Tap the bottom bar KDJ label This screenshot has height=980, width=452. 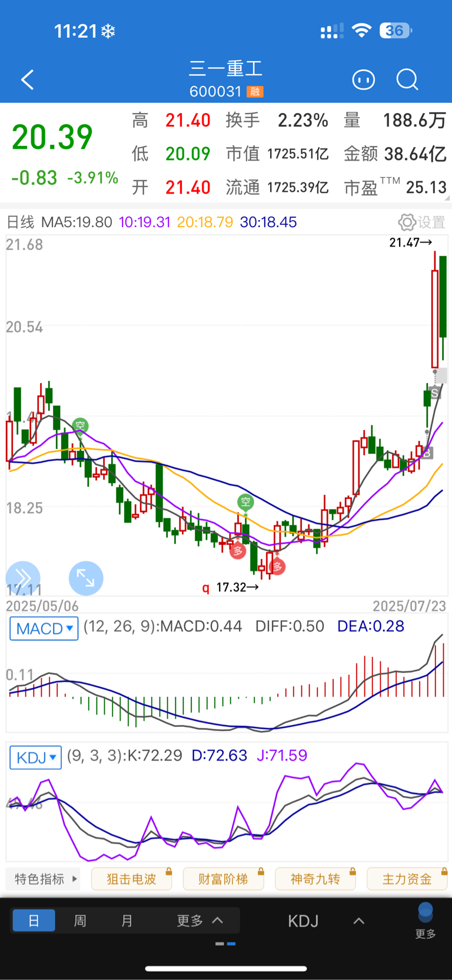(x=303, y=921)
